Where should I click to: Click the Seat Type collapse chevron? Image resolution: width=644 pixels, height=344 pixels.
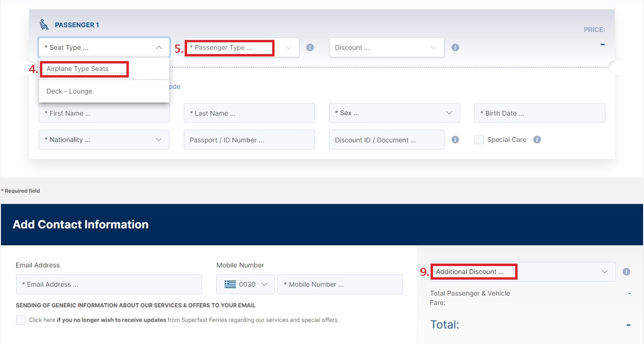point(158,47)
